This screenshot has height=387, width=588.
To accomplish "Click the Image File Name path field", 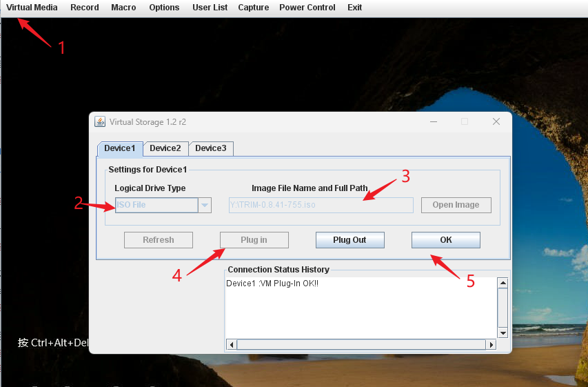I will pyautogui.click(x=321, y=205).
